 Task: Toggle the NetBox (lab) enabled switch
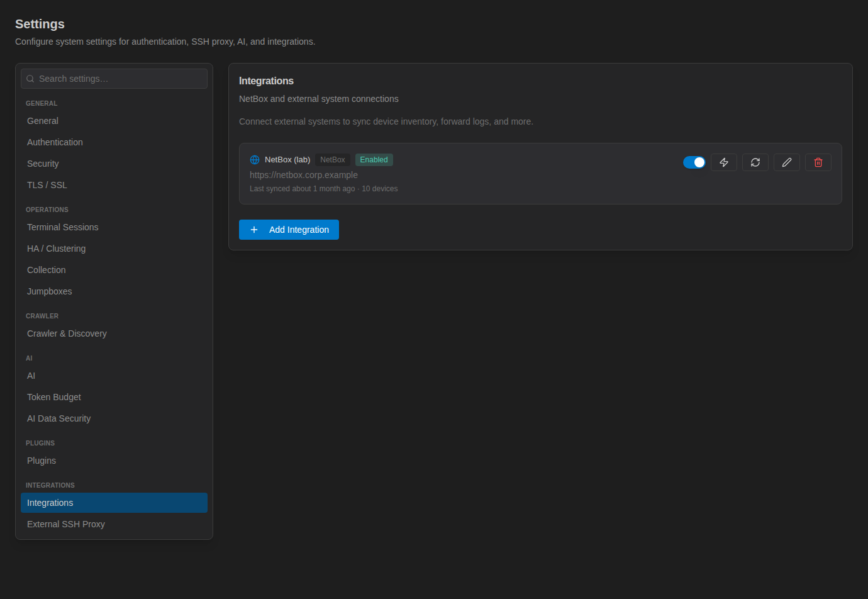coord(694,162)
